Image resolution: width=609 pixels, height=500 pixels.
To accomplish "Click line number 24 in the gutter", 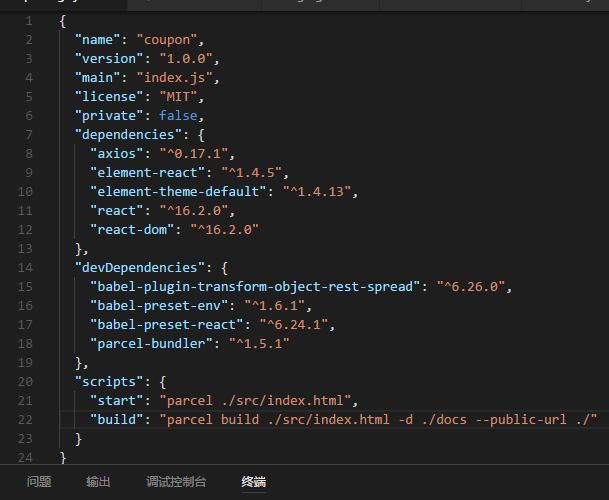I will [25, 458].
